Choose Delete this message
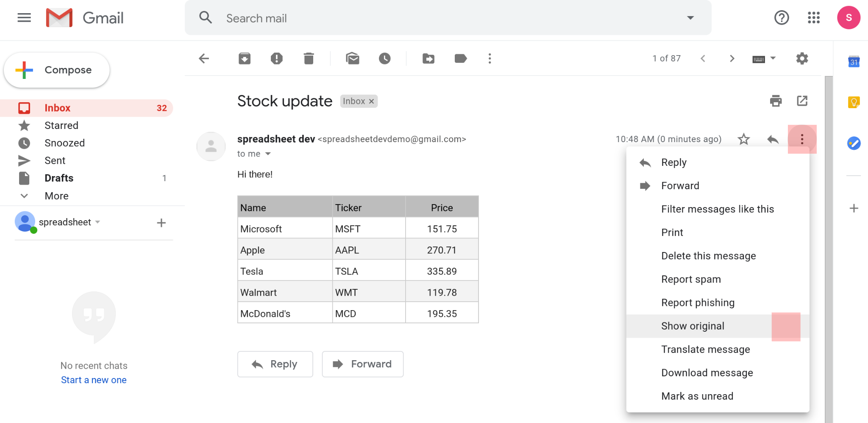 click(x=718, y=256)
